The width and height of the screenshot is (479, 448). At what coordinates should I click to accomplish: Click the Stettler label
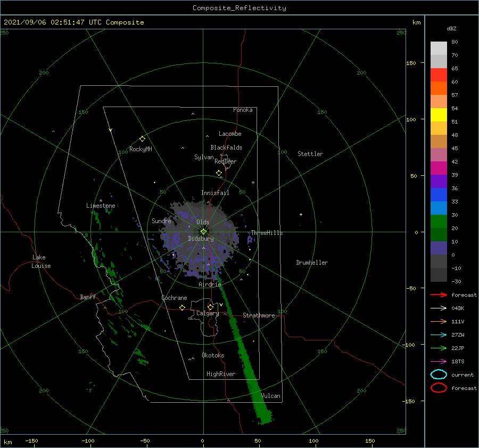(x=310, y=154)
